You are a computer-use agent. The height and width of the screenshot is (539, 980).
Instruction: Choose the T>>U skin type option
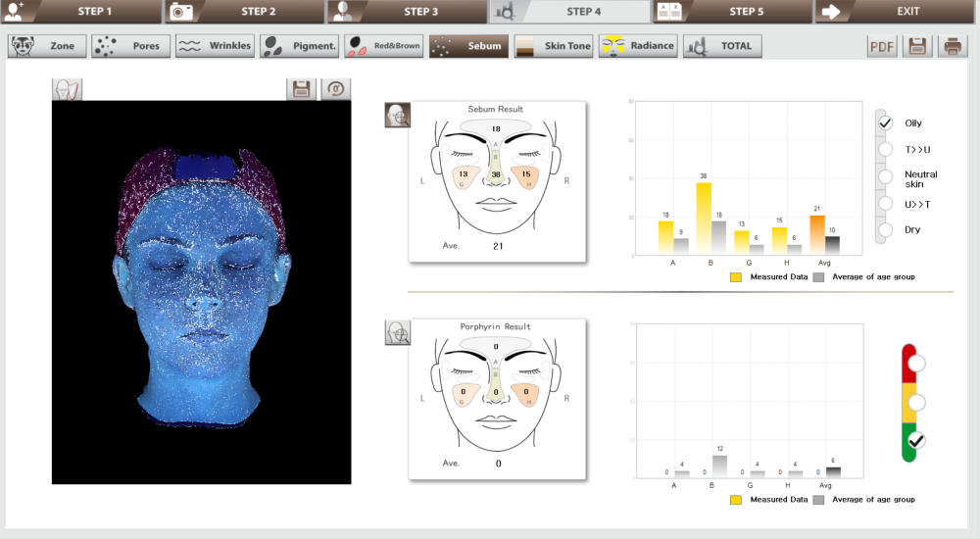[x=886, y=150]
